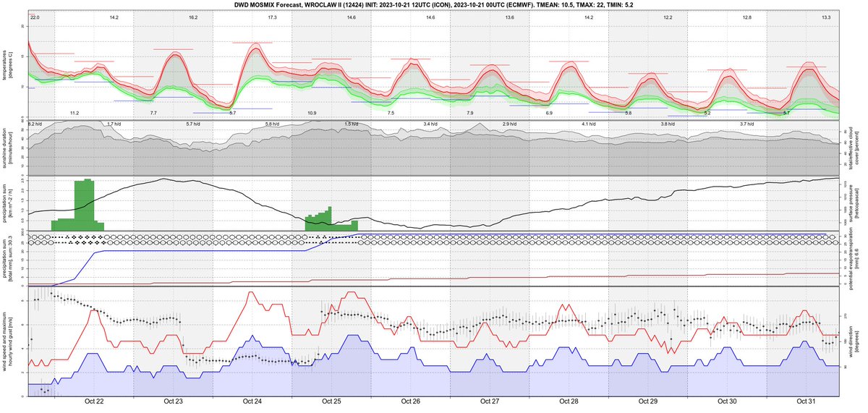Select the Oct 23 date label
This screenshot has height=413, width=868.
point(174,401)
